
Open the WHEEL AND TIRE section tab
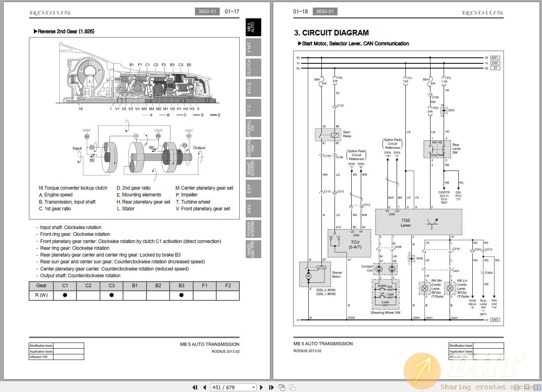coord(253,249)
